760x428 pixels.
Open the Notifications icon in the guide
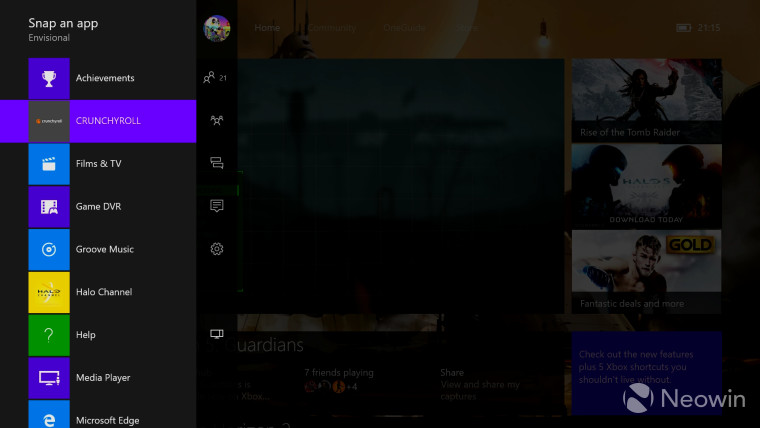coord(217,206)
